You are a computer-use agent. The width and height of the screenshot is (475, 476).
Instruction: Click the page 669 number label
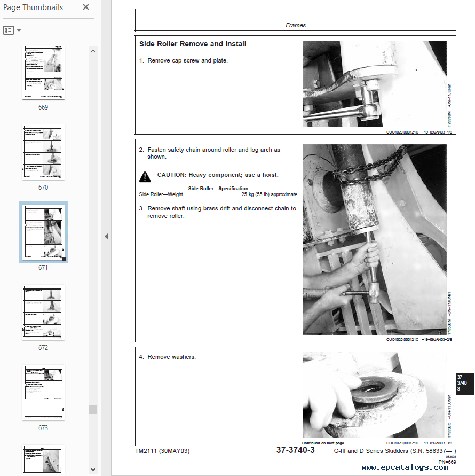pyautogui.click(x=43, y=107)
